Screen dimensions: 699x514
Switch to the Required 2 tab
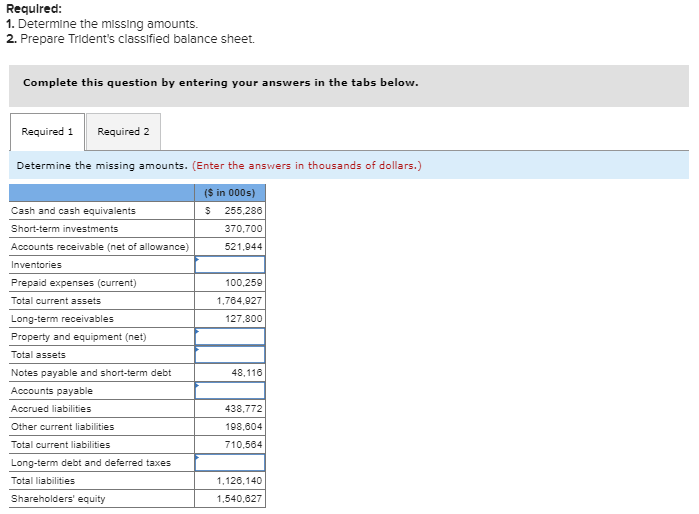(123, 132)
